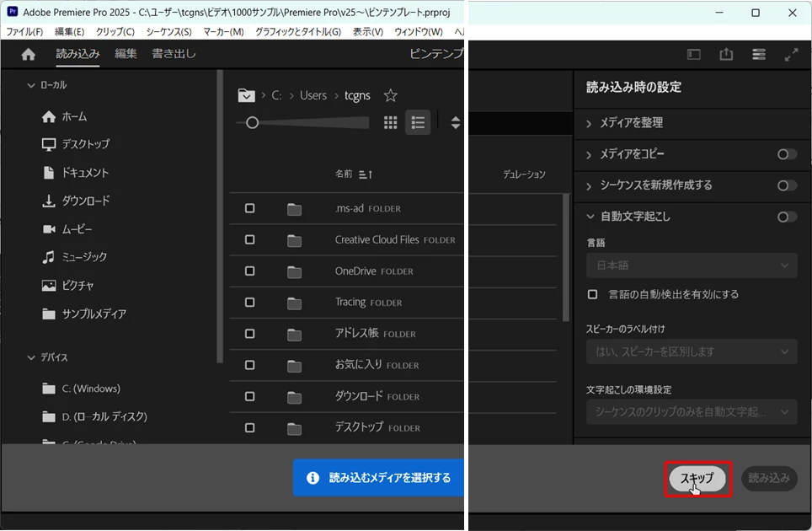Open ムービー in the local sidebar
The height and width of the screenshot is (531, 812).
[x=67, y=229]
